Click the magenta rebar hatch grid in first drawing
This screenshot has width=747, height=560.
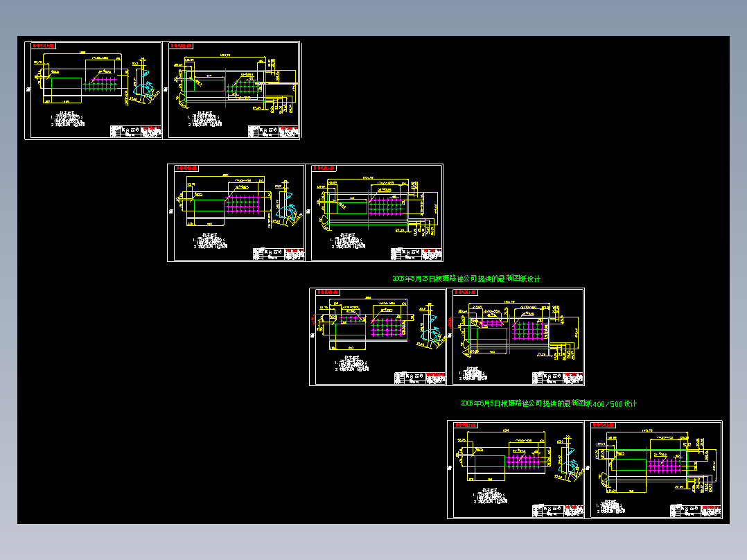pos(102,84)
